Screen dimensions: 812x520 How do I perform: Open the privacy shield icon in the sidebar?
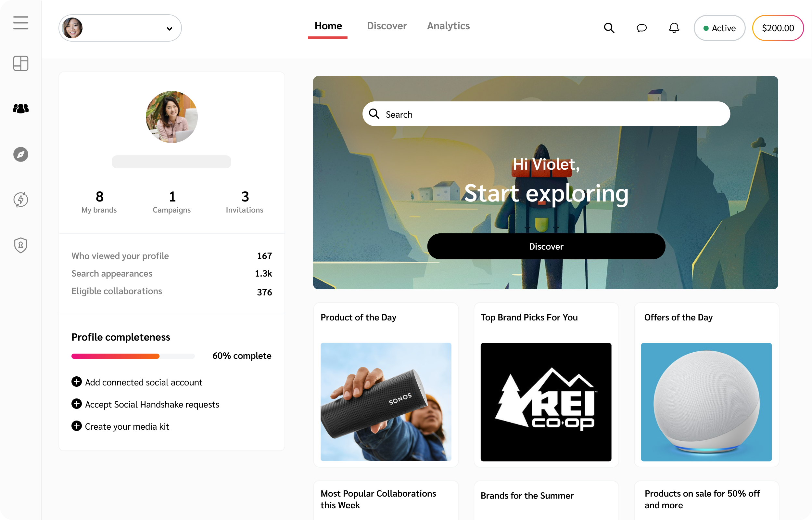20,245
